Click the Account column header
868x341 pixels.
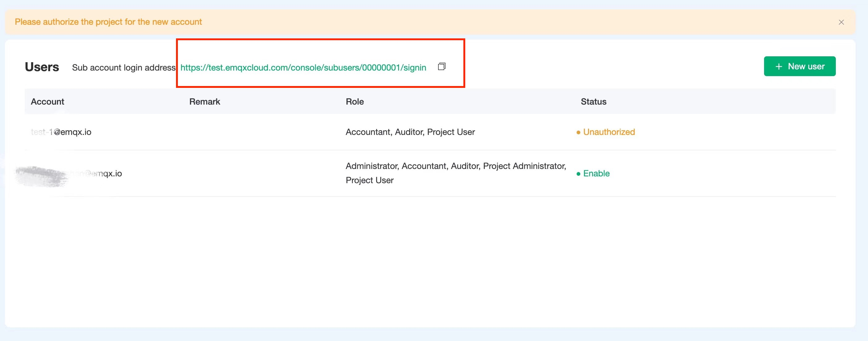click(x=48, y=101)
